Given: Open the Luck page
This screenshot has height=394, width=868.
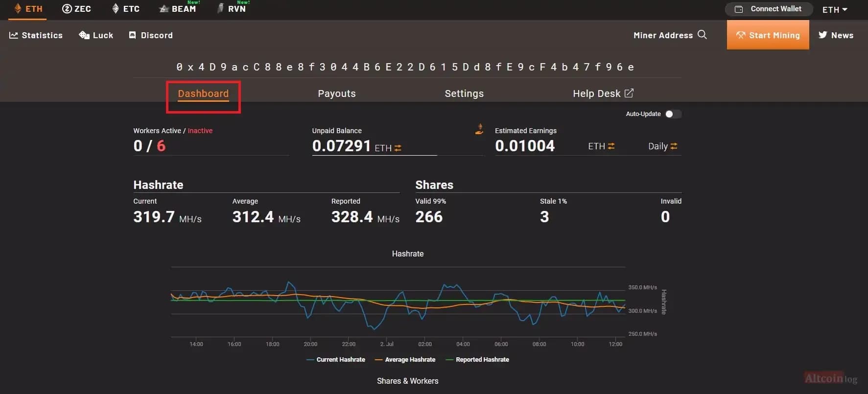Looking at the screenshot, I should [96, 35].
